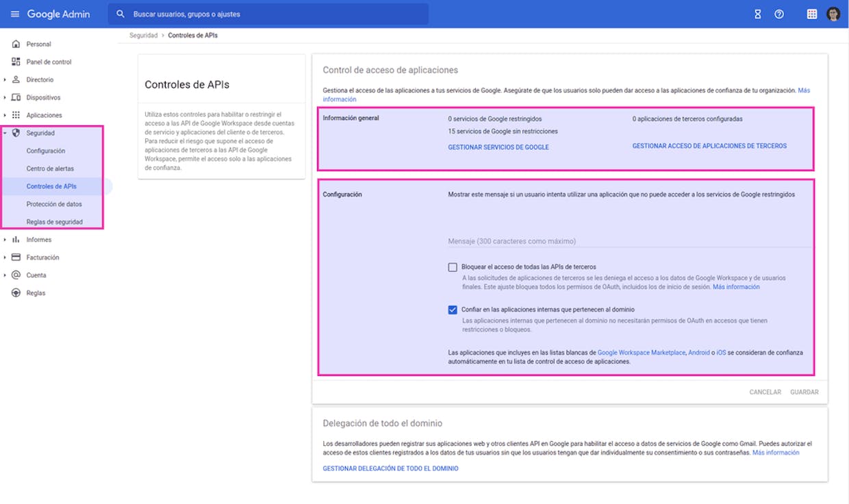Screen dimensions: 849x504
Task: Open Reglas de seguridad
Action: 55,222
